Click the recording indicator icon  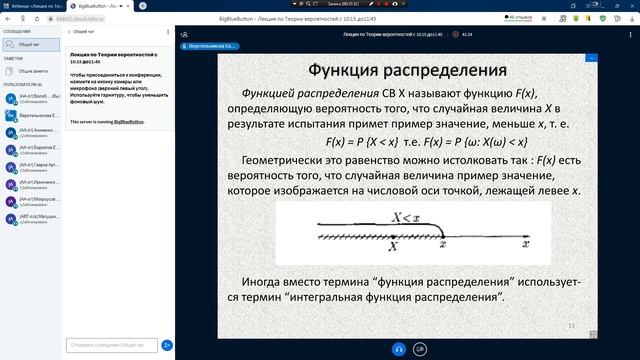(456, 35)
